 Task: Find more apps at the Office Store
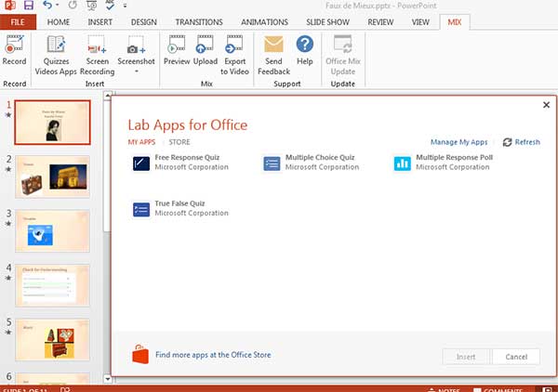pos(213,355)
